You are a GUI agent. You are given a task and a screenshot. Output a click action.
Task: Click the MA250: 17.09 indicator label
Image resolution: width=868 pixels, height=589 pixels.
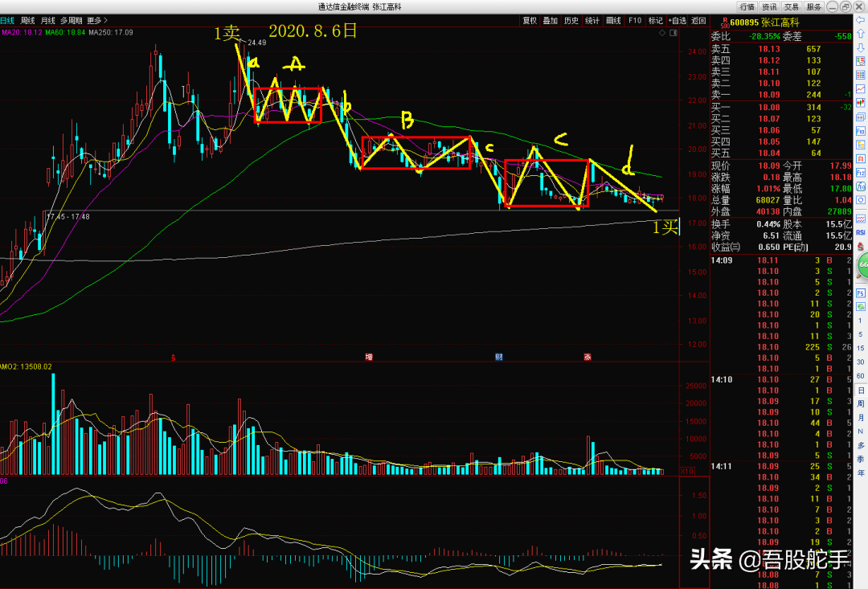pos(111,33)
